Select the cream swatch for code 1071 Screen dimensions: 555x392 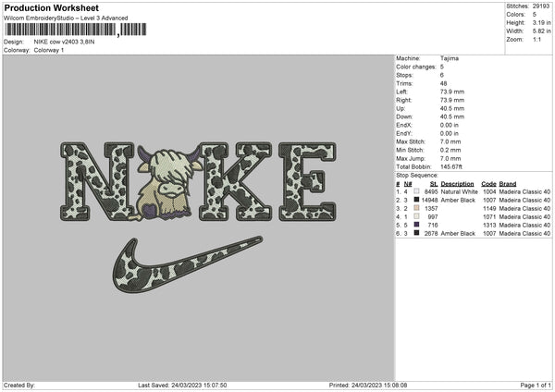click(416, 216)
